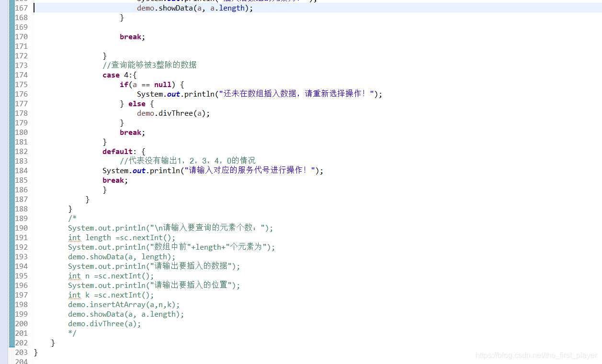The width and height of the screenshot is (602, 364).
Task: Click demo.showData(a, a.length); on line 199
Action: [x=126, y=314]
